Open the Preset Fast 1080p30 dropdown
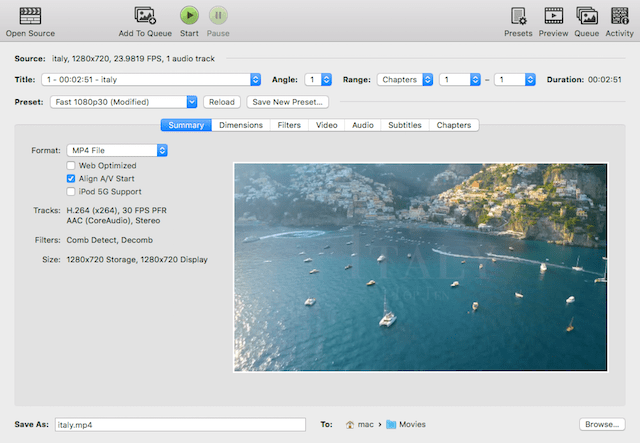This screenshot has height=443, width=640. coord(124,102)
